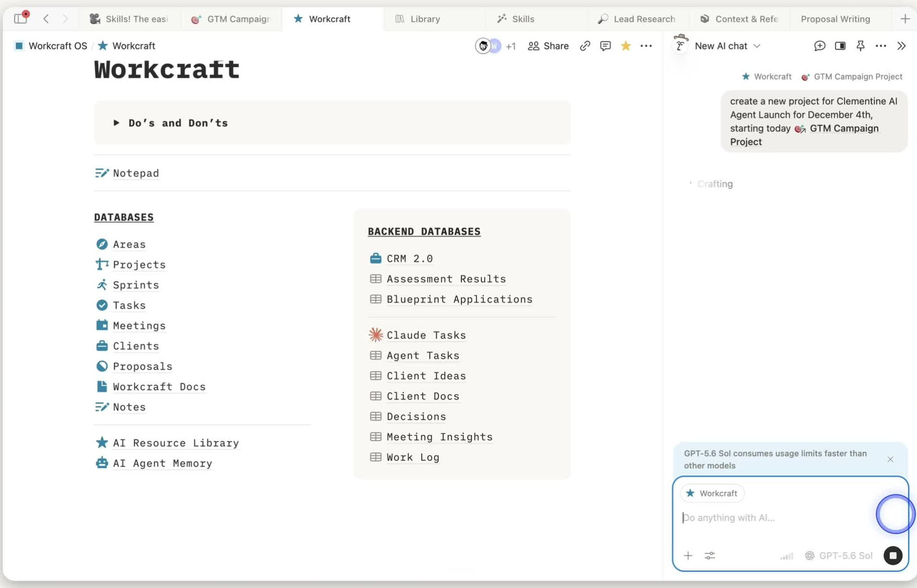917x588 pixels.
Task: Toggle the AI panel layout icon
Action: [x=840, y=46]
